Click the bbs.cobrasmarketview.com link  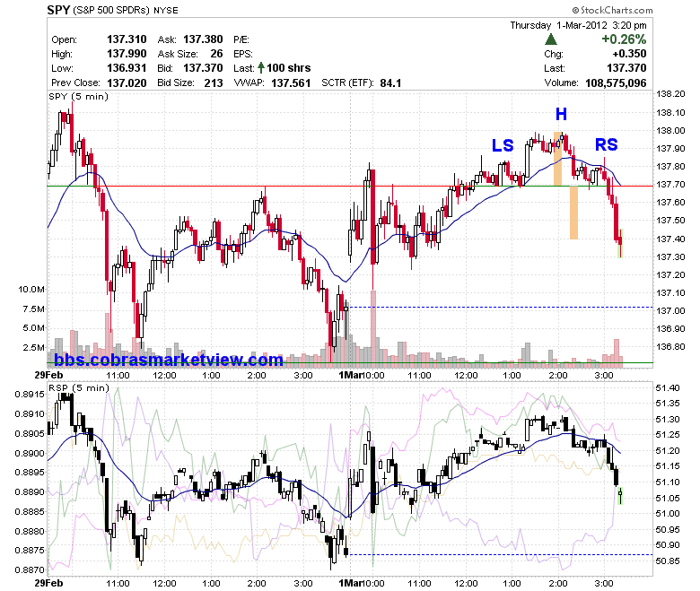(x=169, y=360)
